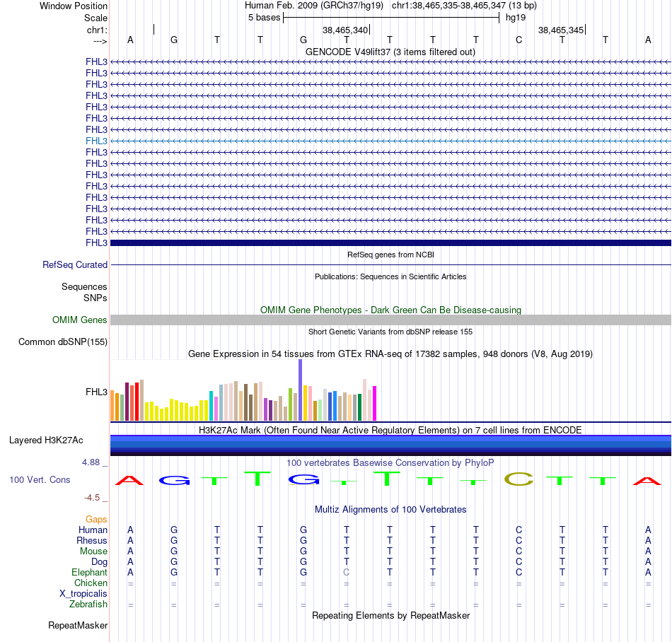Open 'Repeating Elements by RepeatMasker' title
This screenshot has width=672, height=642.
click(390, 616)
